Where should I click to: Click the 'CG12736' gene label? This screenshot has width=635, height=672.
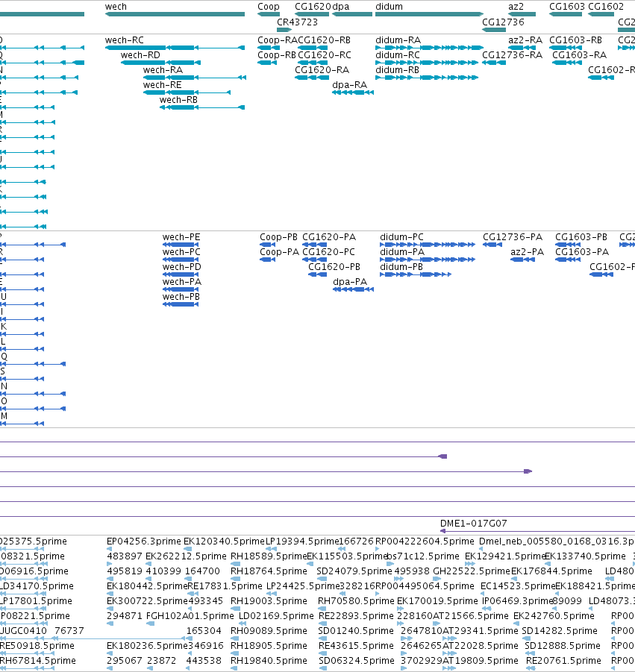coord(503,22)
